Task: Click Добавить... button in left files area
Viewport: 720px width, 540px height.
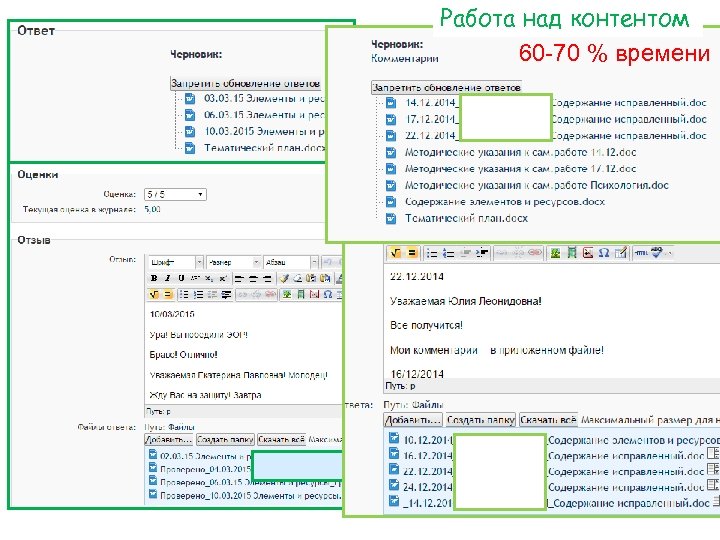Action: click(169, 439)
